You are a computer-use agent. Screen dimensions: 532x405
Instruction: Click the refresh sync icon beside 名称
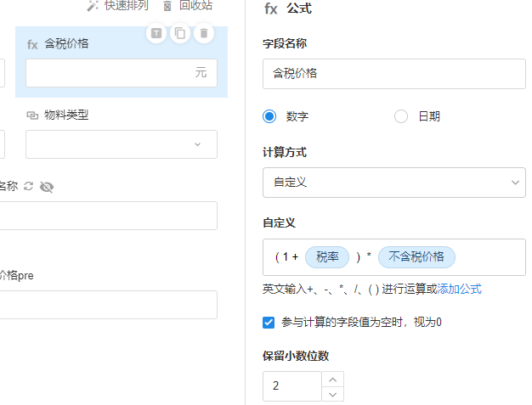click(x=29, y=186)
